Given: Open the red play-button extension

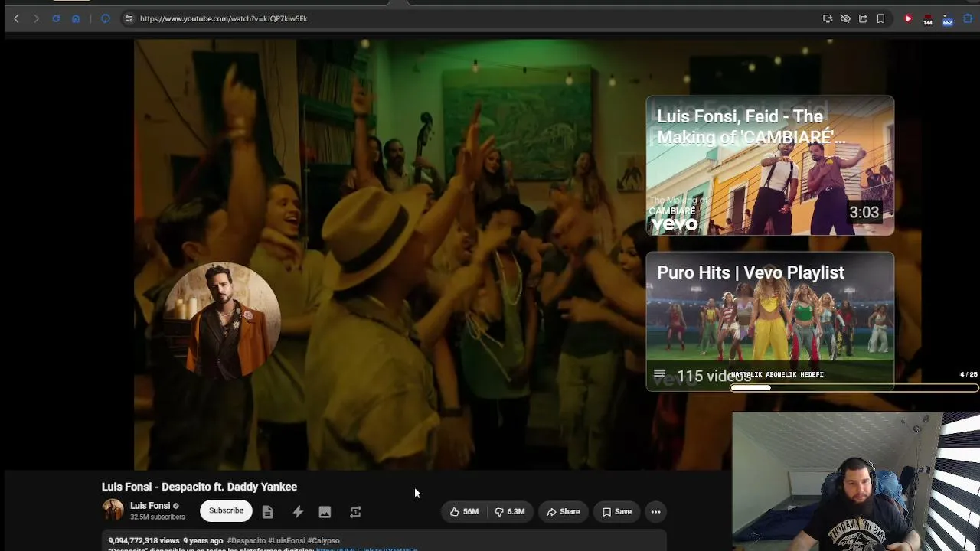Looking at the screenshot, I should click(908, 18).
